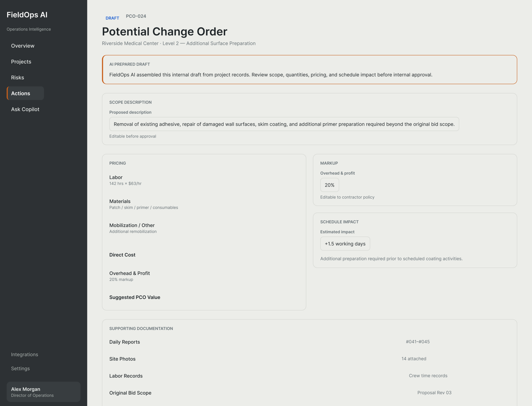
Task: Open the Overview page in sidebar
Action: [x=23, y=46]
